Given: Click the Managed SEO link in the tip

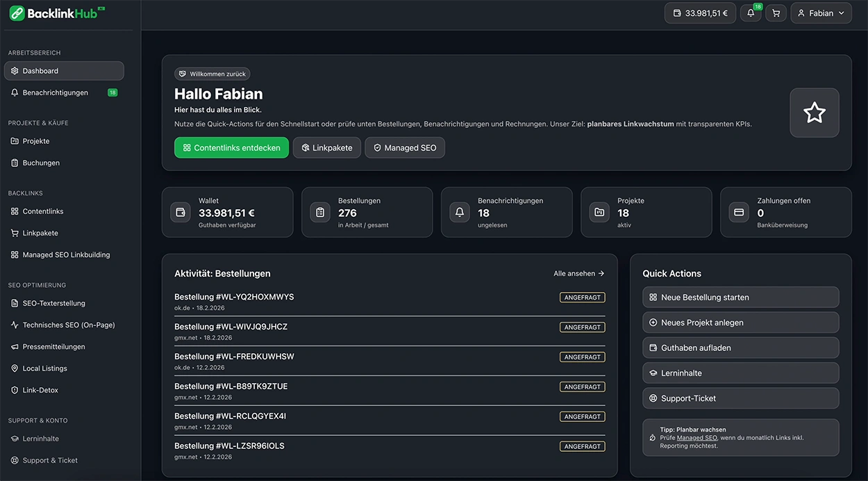Looking at the screenshot, I should click(x=696, y=438).
